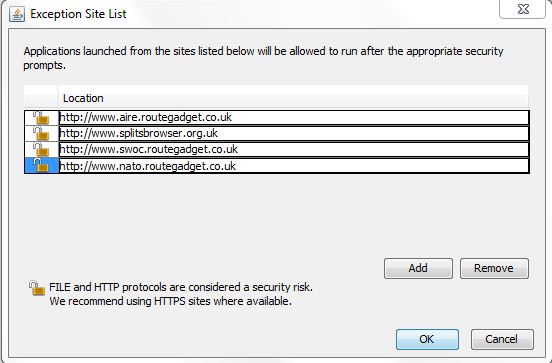
Task: Click the FILE and HTTP protocols warning text
Action: pyautogui.click(x=181, y=294)
